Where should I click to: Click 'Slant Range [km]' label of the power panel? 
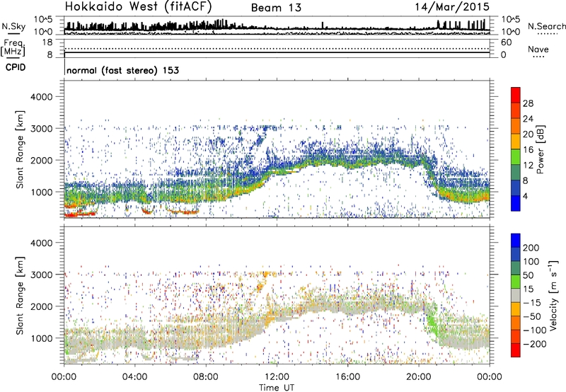[x=20, y=149]
